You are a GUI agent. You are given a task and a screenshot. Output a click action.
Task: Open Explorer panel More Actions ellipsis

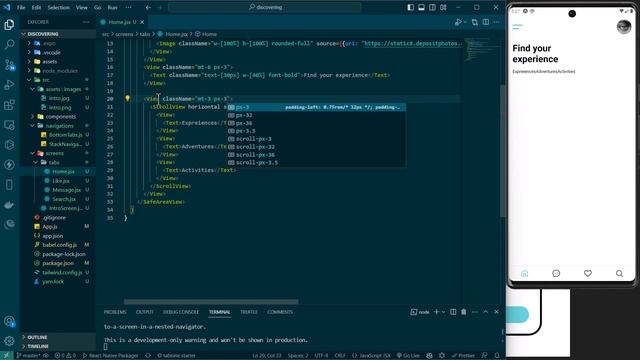coord(86,22)
